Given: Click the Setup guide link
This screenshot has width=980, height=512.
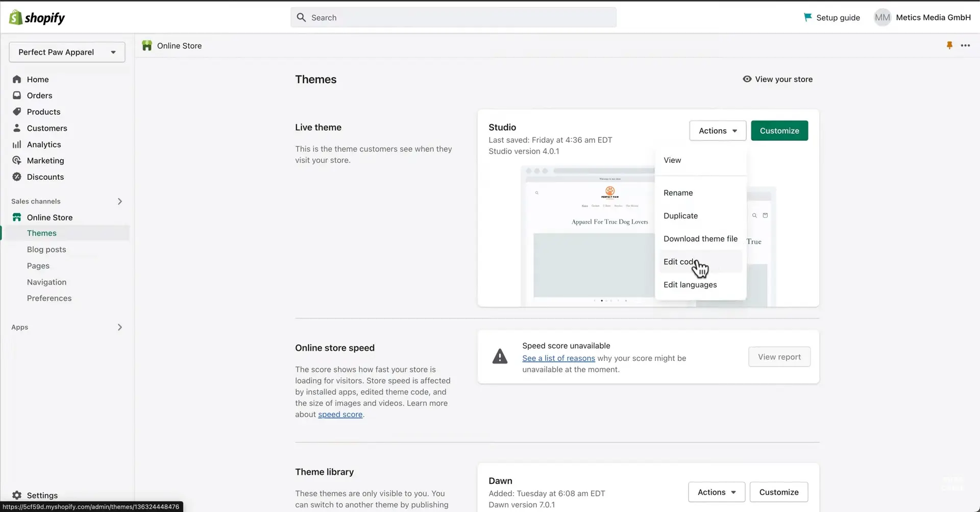Looking at the screenshot, I should (832, 17).
